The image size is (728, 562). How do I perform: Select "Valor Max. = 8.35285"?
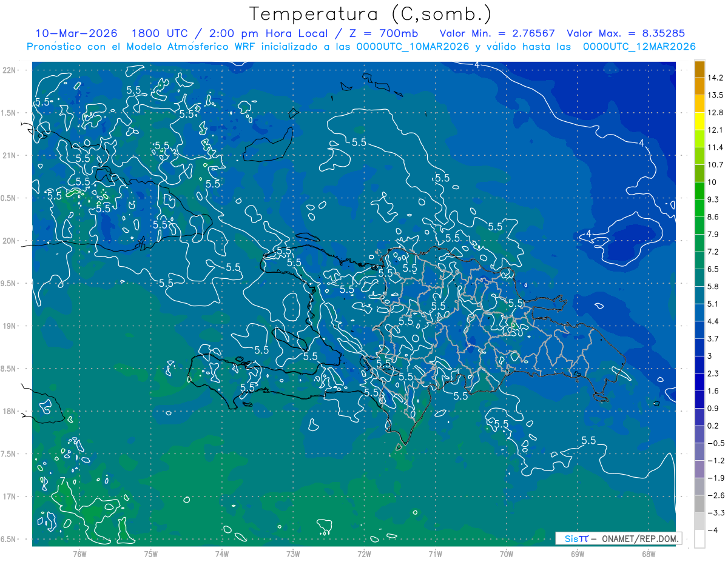pyautogui.click(x=625, y=33)
